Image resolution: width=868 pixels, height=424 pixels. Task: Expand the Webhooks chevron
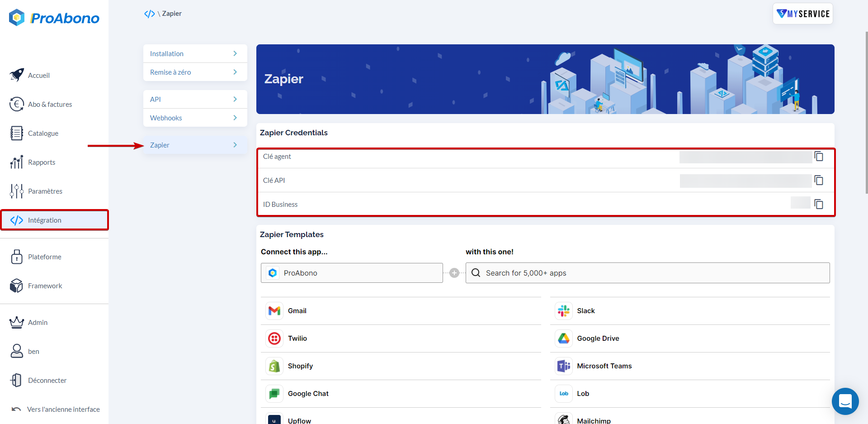point(235,118)
